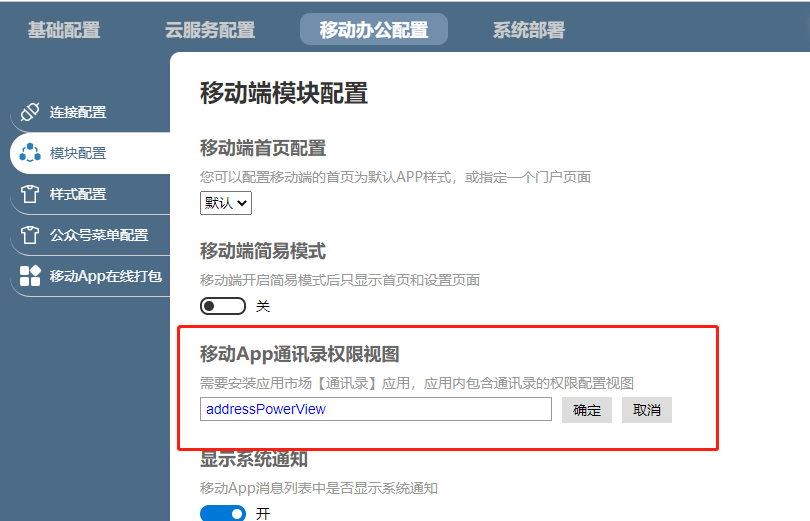This screenshot has width=810, height=521.
Task: Click the 移动App在线打包 grid icon
Action: tap(30, 276)
